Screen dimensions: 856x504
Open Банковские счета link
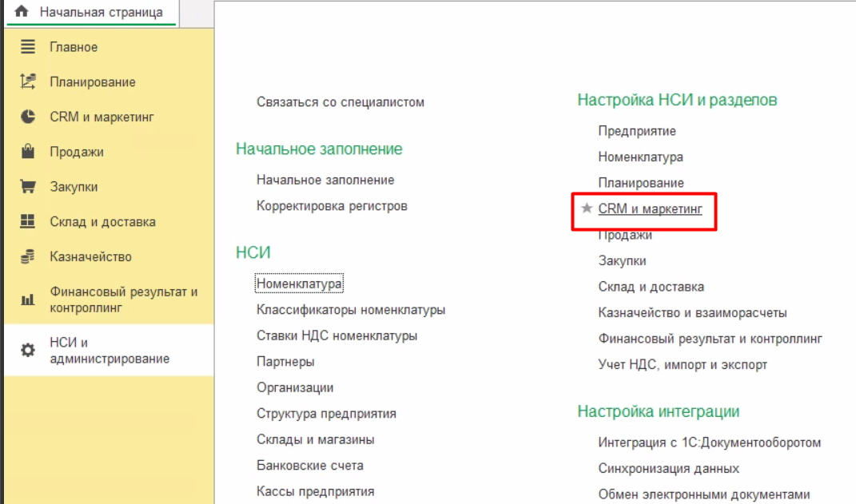(x=309, y=466)
